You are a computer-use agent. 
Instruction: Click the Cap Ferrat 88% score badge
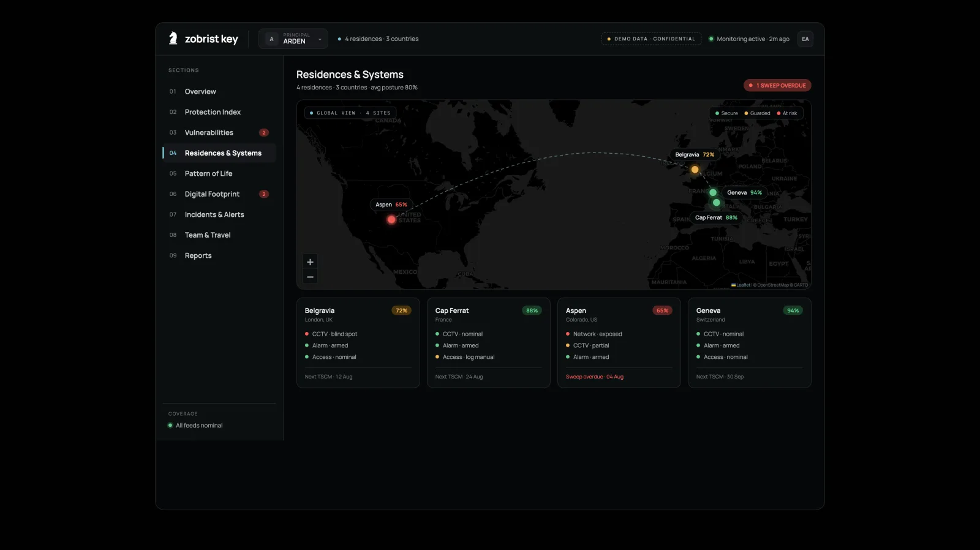point(532,311)
